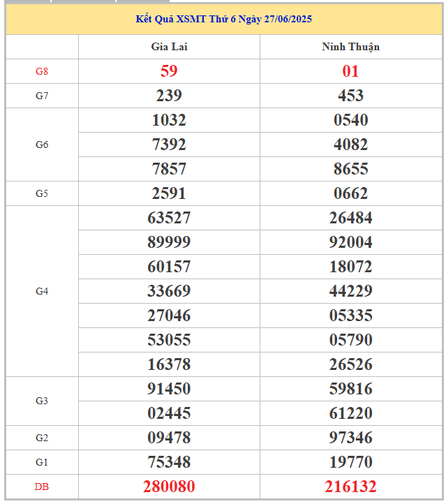Click Ninh Thuận G8 result 01
Image resolution: width=446 pixels, height=504 pixels.
[350, 71]
